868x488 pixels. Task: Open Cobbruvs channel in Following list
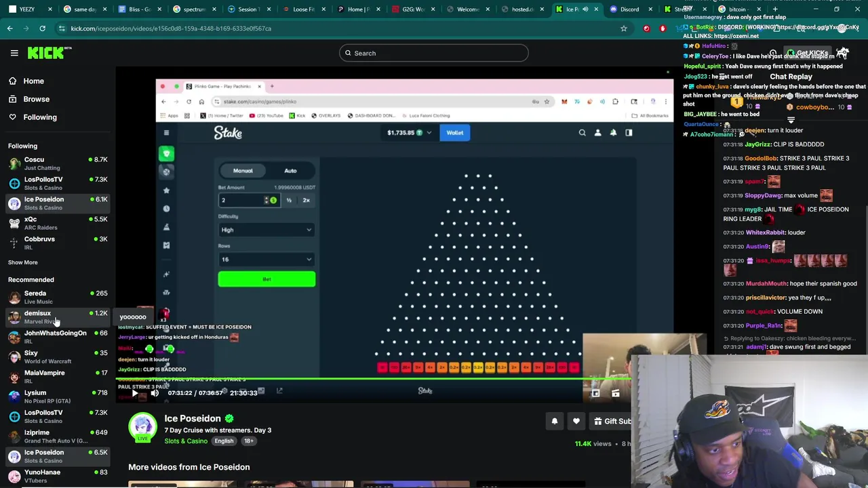coord(58,243)
